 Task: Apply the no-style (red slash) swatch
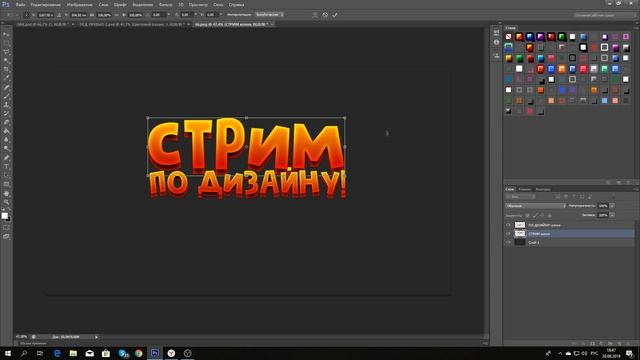tap(509, 37)
